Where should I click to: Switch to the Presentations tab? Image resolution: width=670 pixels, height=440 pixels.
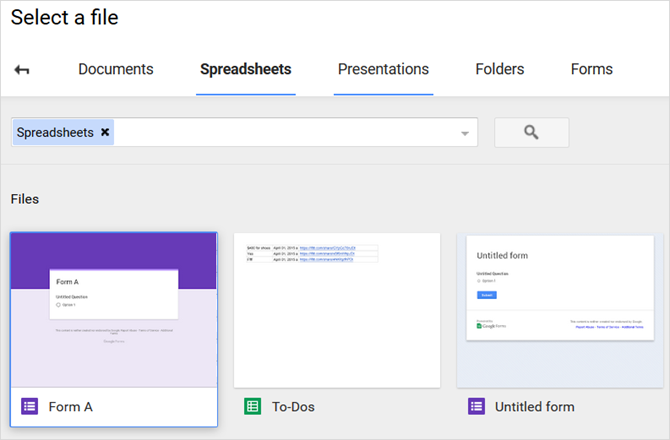[x=383, y=69]
